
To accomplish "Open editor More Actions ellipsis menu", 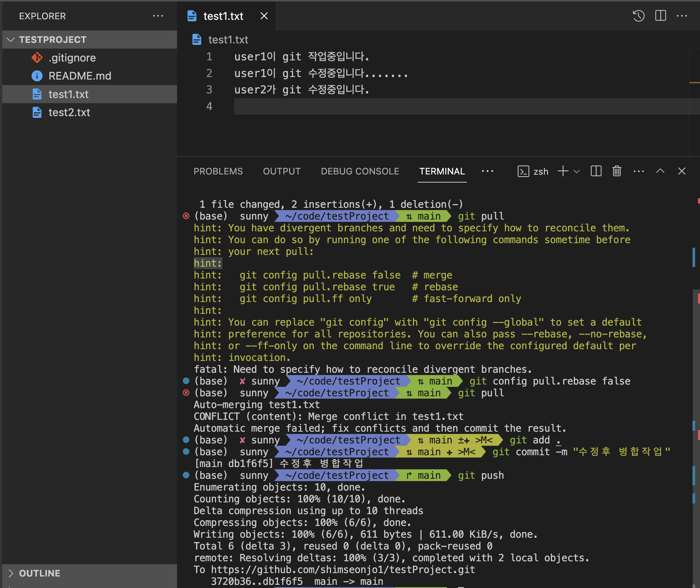I will pyautogui.click(x=682, y=16).
